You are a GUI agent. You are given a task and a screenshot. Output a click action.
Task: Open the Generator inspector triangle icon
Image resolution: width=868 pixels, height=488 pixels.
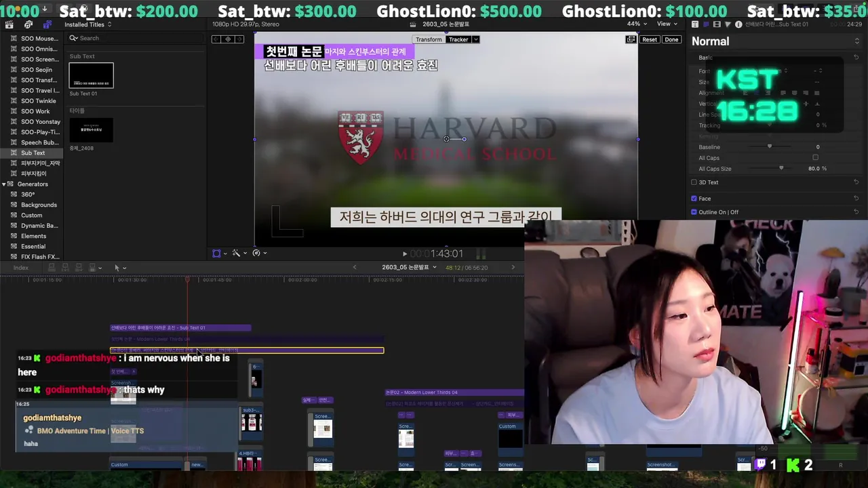[728, 24]
